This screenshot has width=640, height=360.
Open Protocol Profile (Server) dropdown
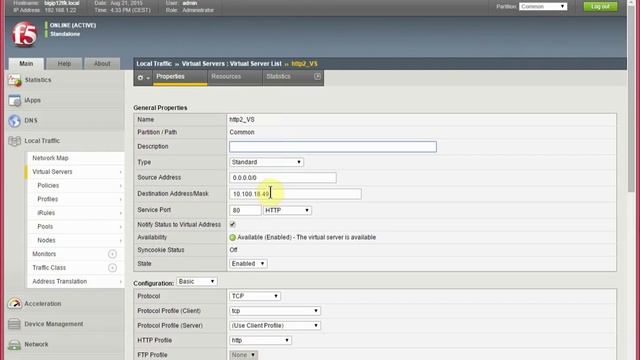275,325
